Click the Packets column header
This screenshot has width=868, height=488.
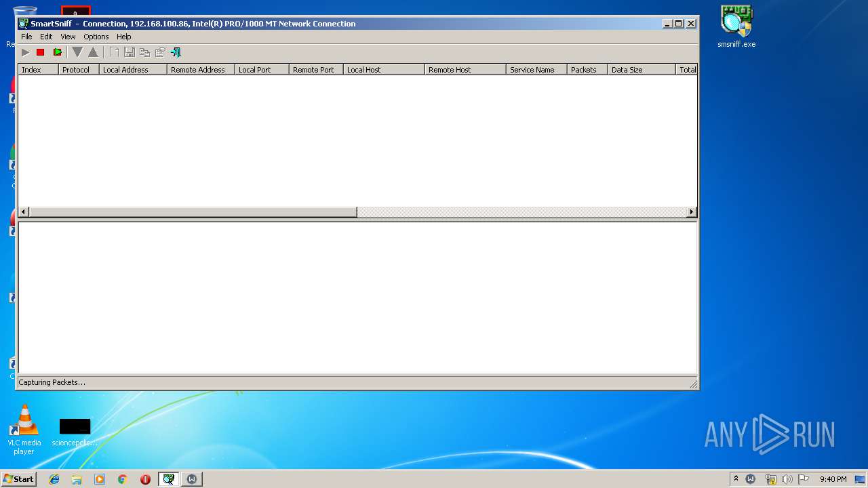tap(587, 70)
